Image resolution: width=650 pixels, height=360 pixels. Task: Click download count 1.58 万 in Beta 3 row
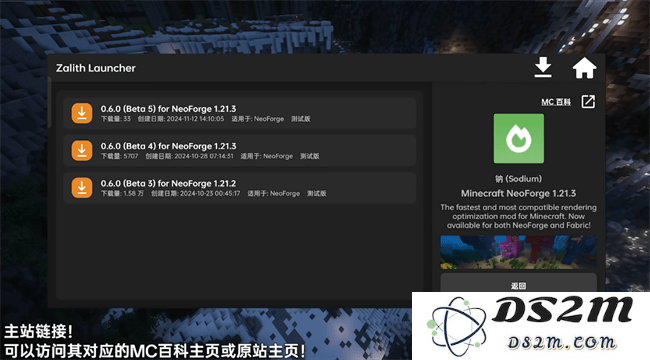(133, 194)
